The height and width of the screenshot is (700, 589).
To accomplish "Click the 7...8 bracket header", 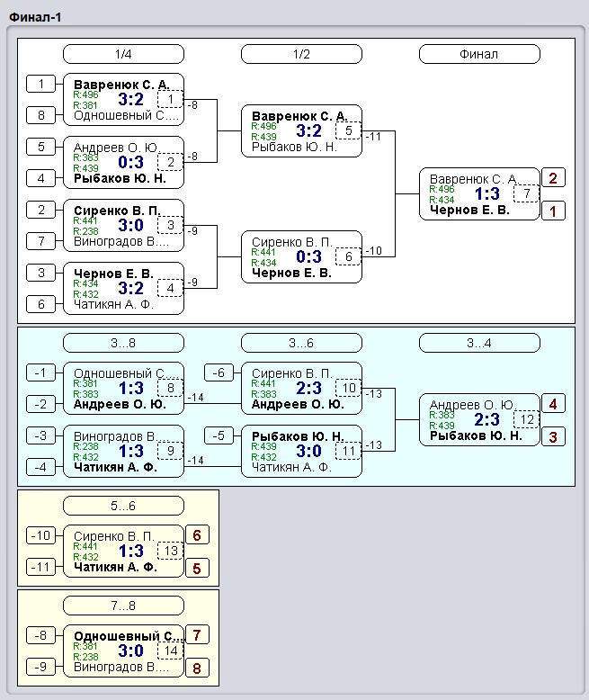I will click(123, 606).
